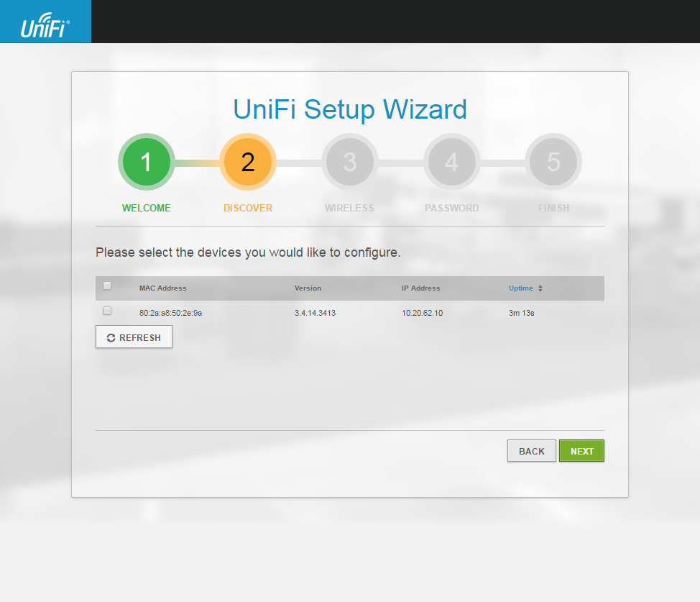Click the FINISH step label
The image size is (700, 602).
pyautogui.click(x=553, y=209)
